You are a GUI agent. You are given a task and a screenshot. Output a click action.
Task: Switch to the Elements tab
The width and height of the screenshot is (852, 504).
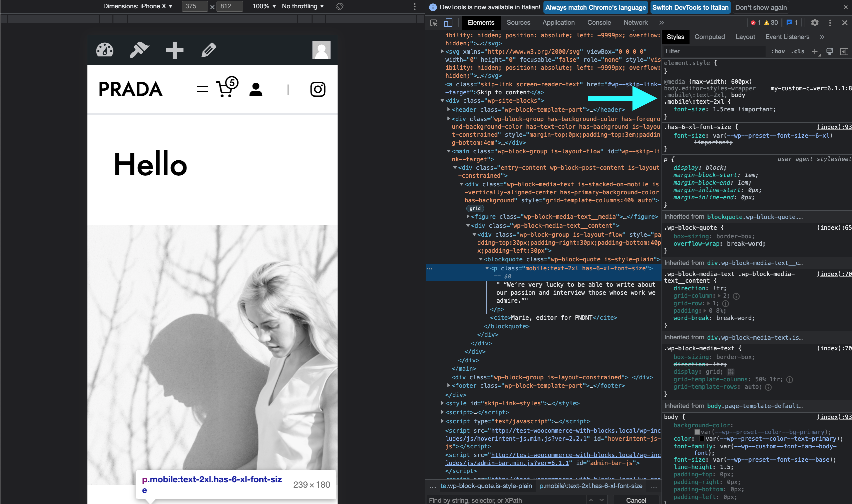point(481,23)
